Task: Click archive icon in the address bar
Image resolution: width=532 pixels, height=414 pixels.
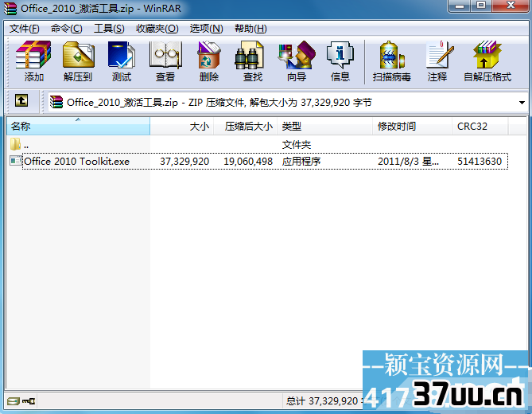Action: 56,102
